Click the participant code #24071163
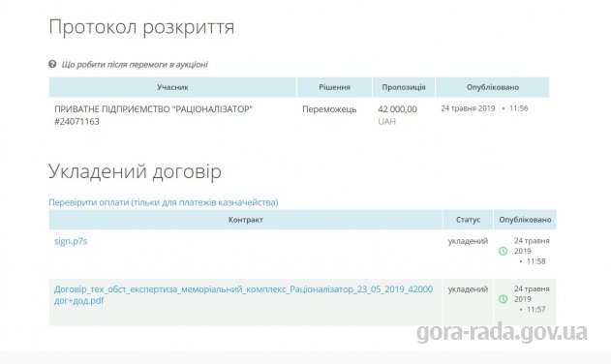This screenshot has width=611, height=364. [76, 122]
